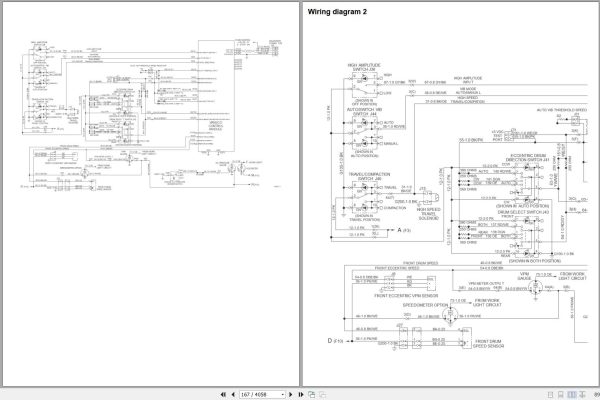Toggle two-page facing view
The image size is (600, 400).
pyautogui.click(x=572, y=395)
